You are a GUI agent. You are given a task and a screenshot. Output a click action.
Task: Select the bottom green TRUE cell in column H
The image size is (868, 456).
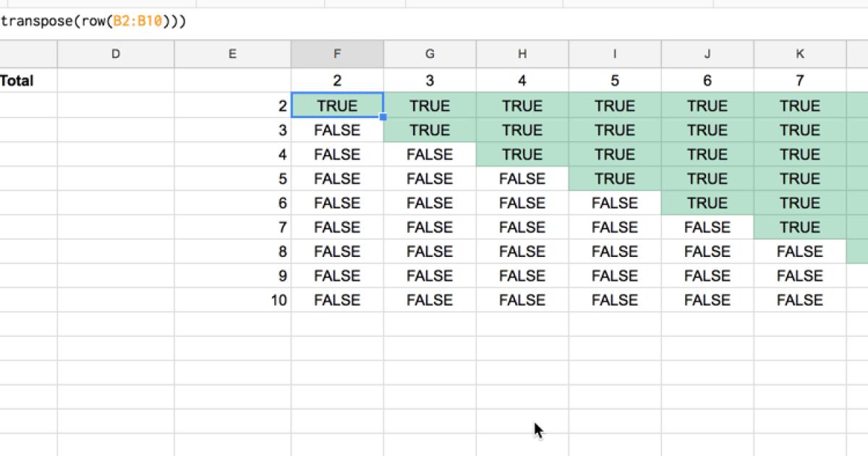[x=522, y=155]
